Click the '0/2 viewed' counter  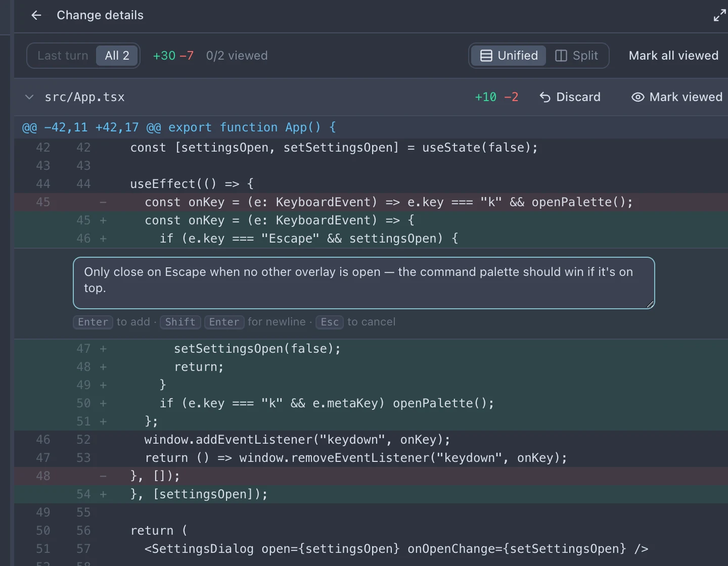pos(237,56)
